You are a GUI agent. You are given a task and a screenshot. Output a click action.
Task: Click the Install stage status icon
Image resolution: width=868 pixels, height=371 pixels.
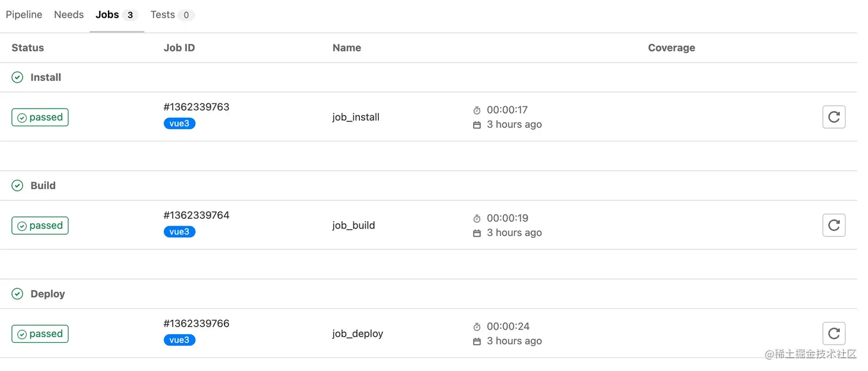[x=18, y=78]
